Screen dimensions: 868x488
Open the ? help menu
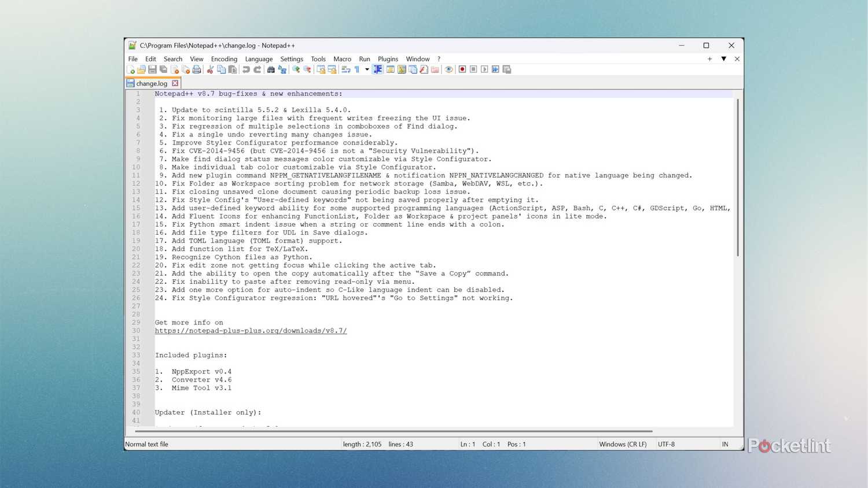click(x=439, y=59)
